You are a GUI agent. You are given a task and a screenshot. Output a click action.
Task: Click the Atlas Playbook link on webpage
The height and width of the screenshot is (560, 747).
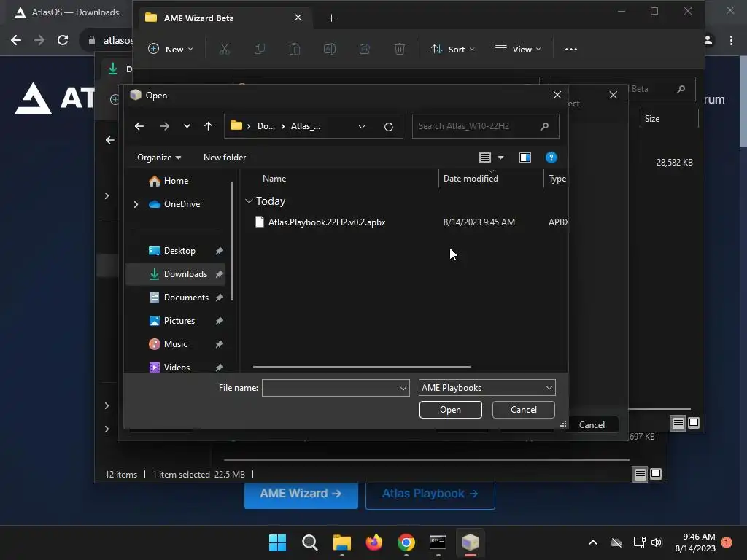430,494
